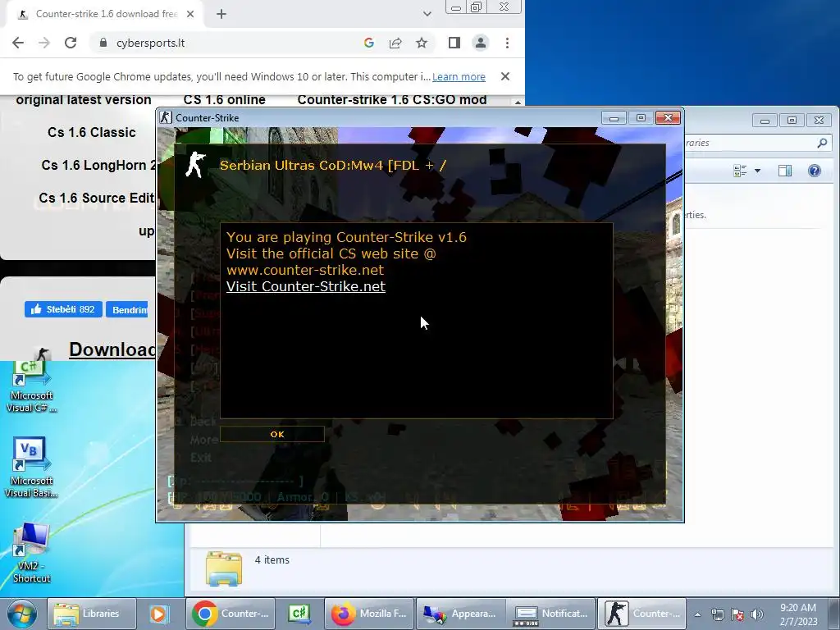The height and width of the screenshot is (630, 840).
Task: Open Visual C# taskbar icon
Action: tap(299, 614)
